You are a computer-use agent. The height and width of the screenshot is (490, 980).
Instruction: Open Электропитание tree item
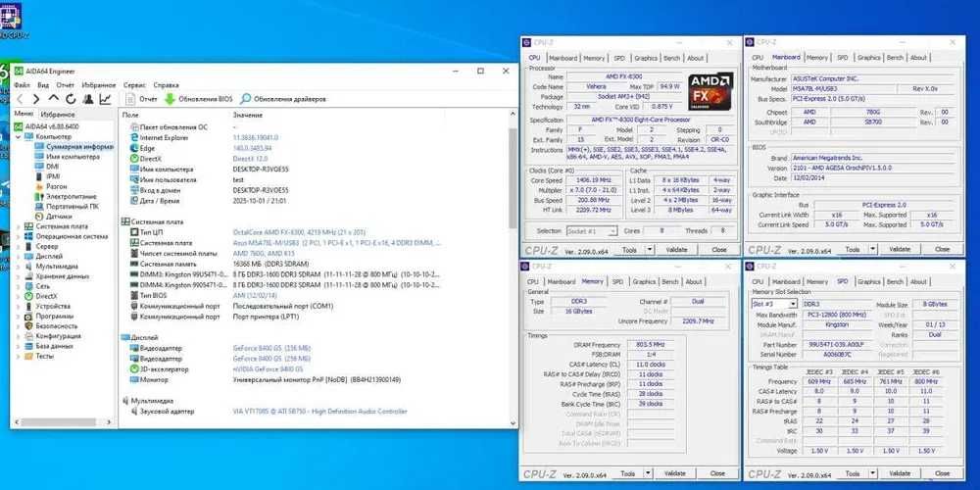tap(66, 196)
